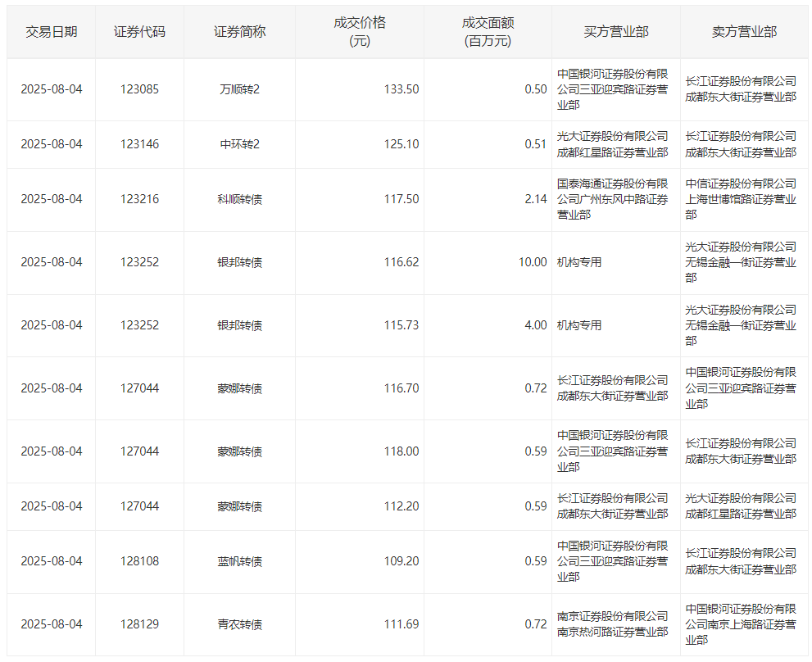Click the 交易日期 column header
The height and width of the screenshot is (662, 812).
[52, 32]
